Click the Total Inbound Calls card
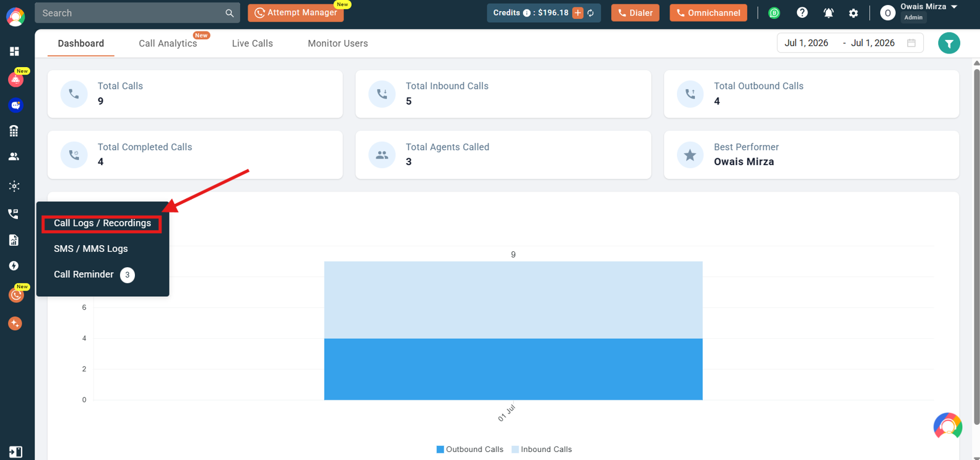The height and width of the screenshot is (460, 980). click(503, 94)
